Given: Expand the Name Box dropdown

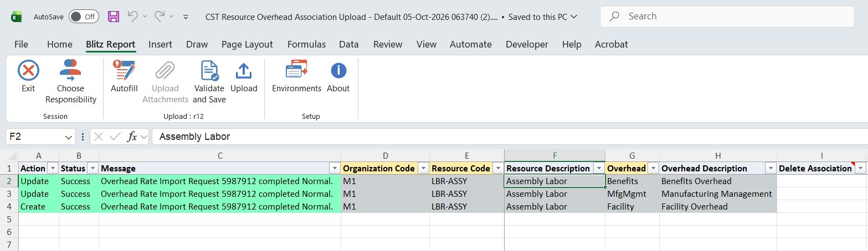Looking at the screenshot, I should (x=69, y=137).
